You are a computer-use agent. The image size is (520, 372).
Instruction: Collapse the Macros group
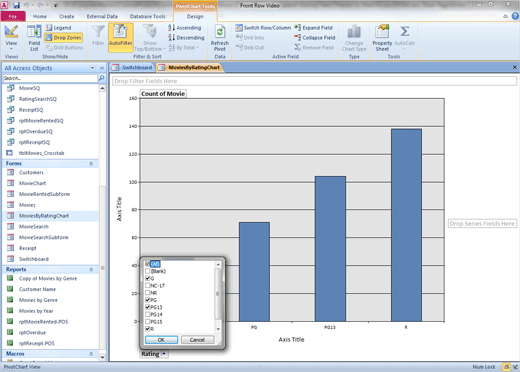click(91, 354)
